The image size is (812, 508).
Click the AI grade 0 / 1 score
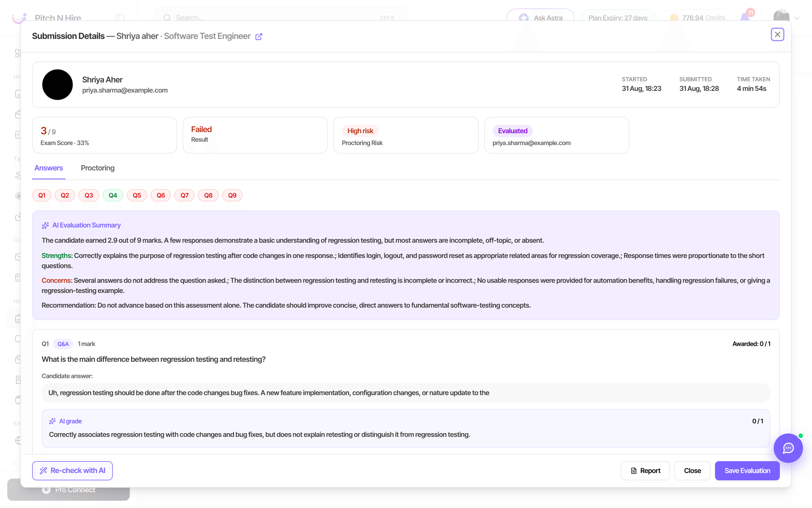click(757, 421)
